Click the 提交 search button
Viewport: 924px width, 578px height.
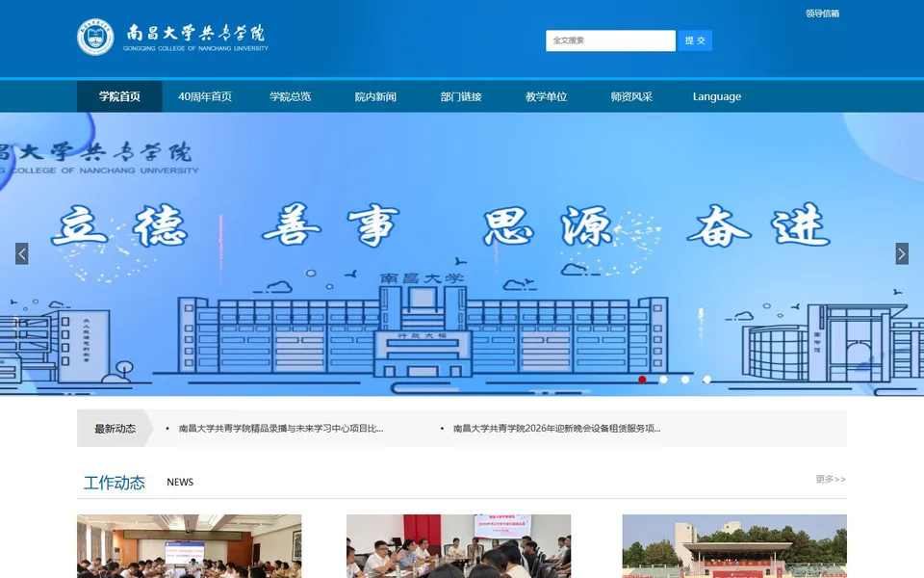[x=695, y=40]
